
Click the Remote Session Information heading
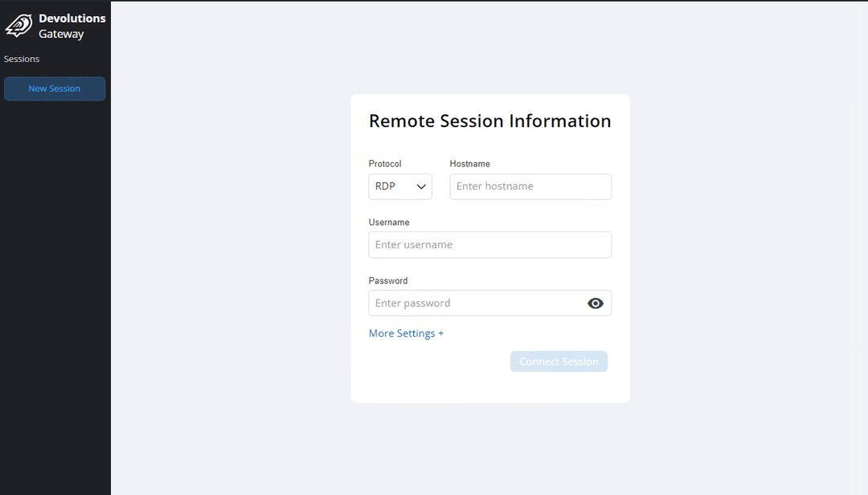coord(489,121)
